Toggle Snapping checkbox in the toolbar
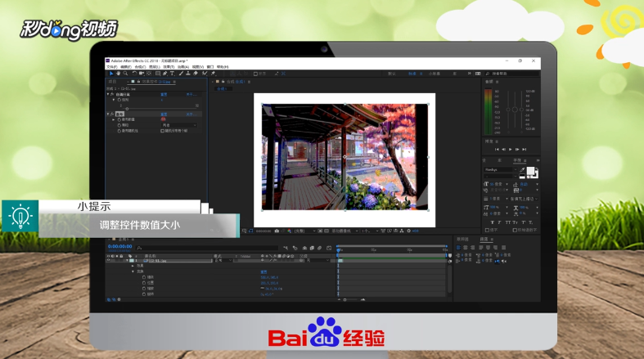 point(255,74)
